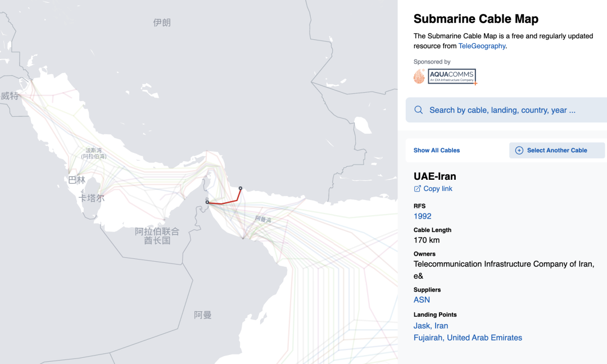This screenshot has width=607, height=364.
Task: Click the Submarine Cable Map heading
Action: [x=475, y=19]
